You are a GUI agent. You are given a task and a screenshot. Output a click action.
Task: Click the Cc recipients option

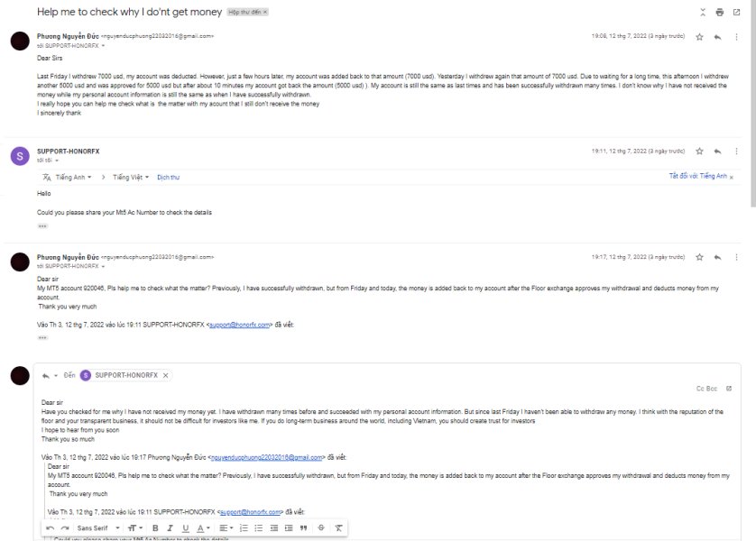click(x=699, y=389)
